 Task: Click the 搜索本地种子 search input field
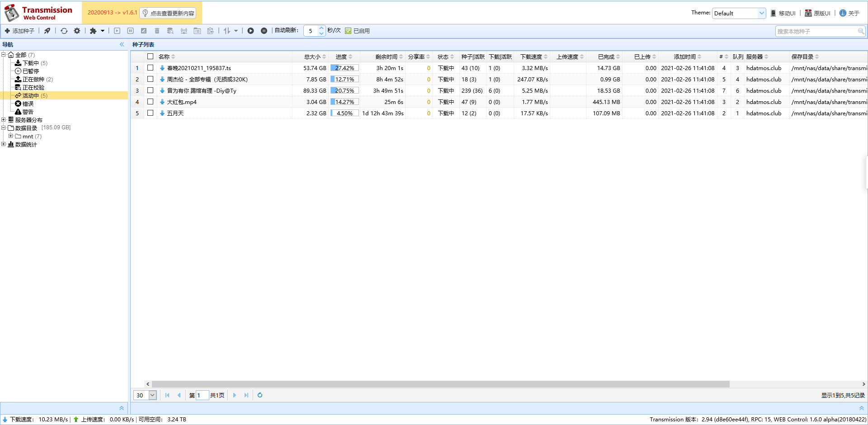click(816, 31)
